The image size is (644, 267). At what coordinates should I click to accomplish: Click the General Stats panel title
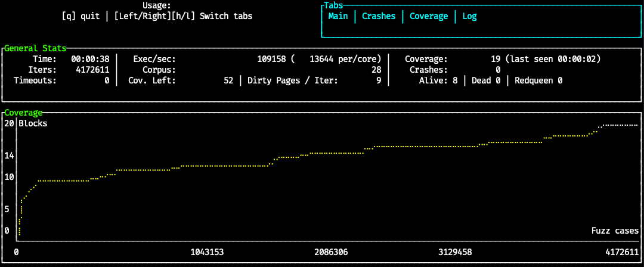pos(35,48)
